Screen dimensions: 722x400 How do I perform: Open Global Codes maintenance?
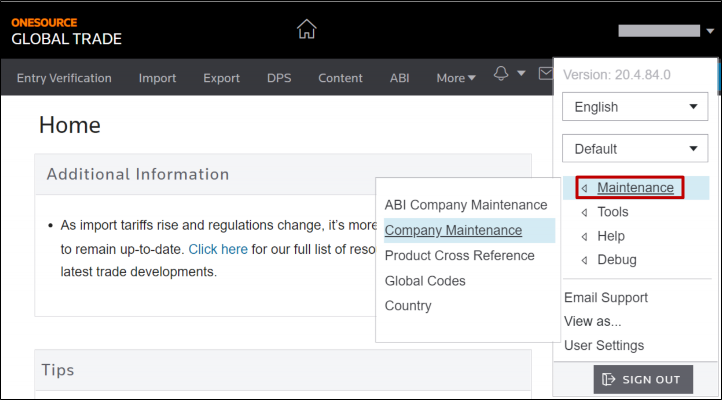(425, 281)
